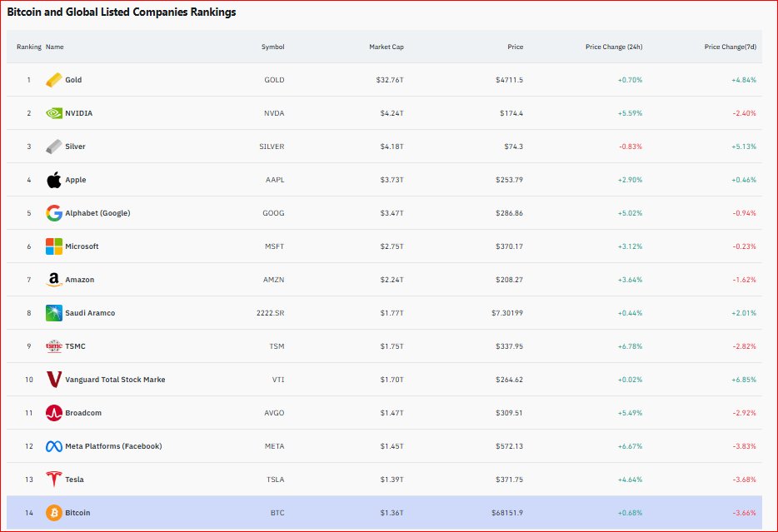Click the META symbol cell
Image resolution: width=778 pixels, height=532 pixels.
click(274, 446)
